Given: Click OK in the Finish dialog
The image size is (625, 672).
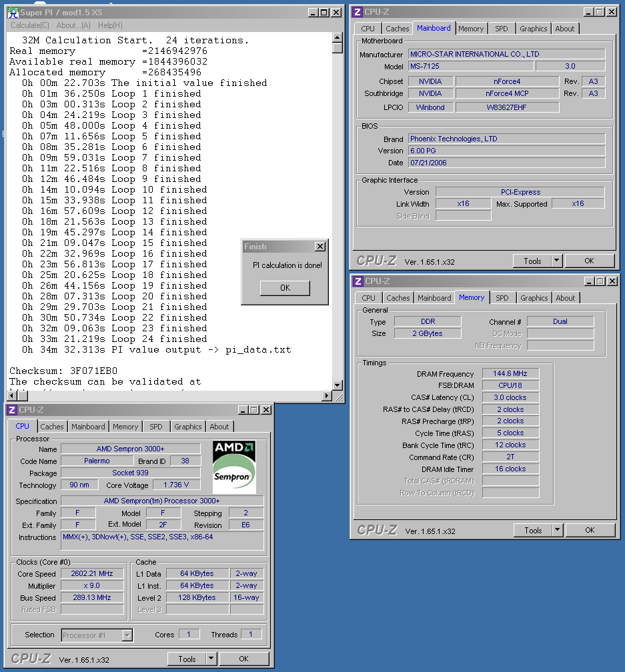Looking at the screenshot, I should 285,288.
